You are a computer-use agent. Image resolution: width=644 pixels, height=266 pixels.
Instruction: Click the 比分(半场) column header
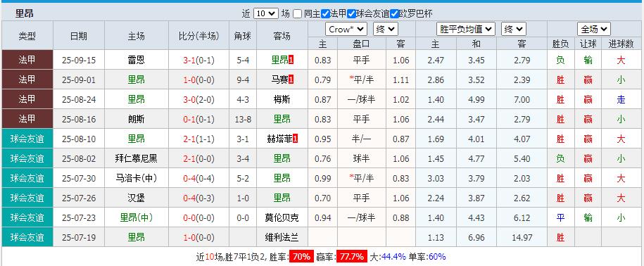(198, 36)
